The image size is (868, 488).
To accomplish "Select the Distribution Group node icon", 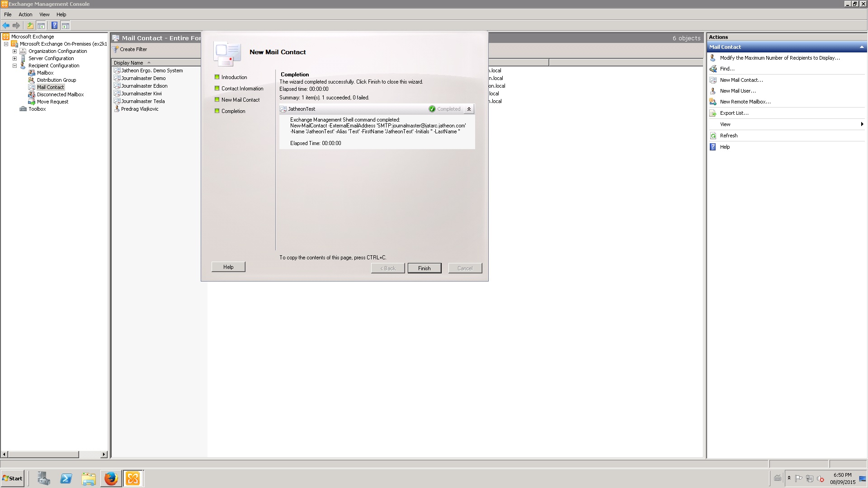I will [x=32, y=80].
